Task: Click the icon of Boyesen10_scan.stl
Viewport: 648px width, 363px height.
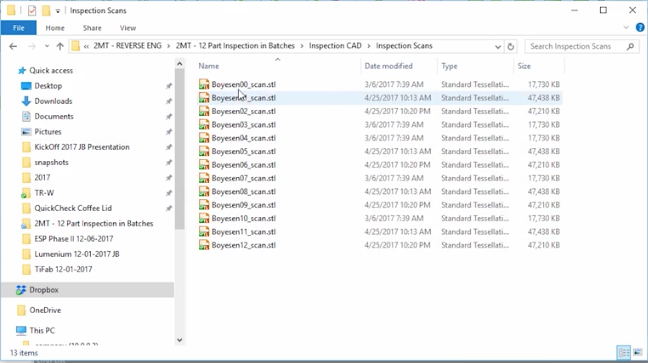Action: tap(204, 218)
